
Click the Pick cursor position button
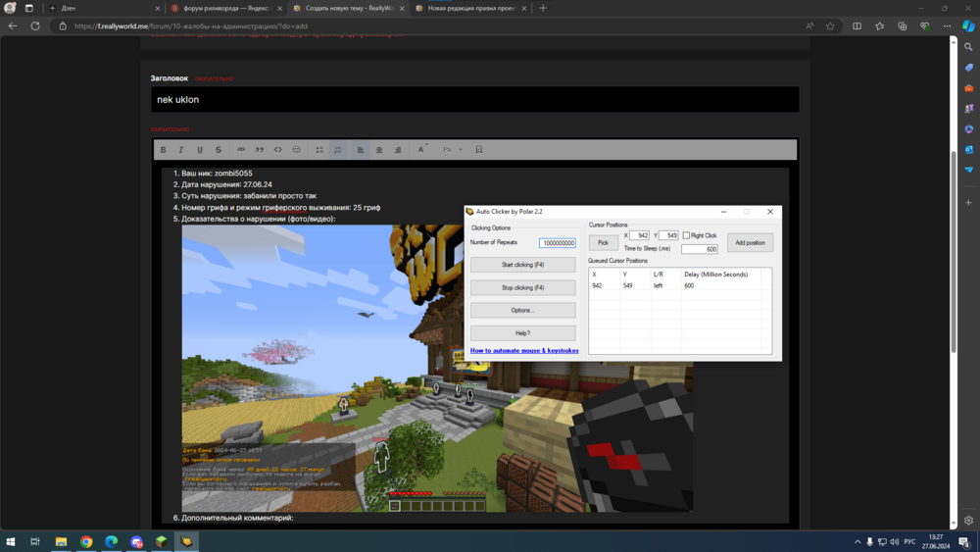(x=603, y=242)
